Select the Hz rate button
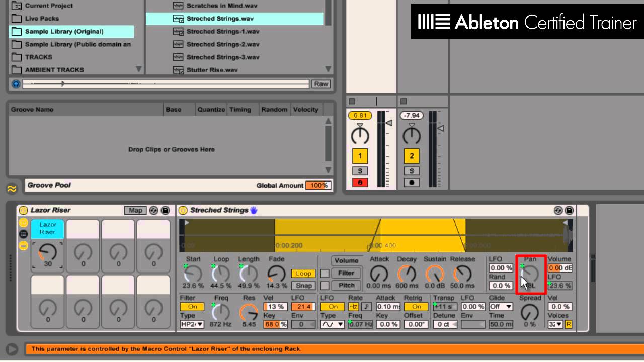Screen dimensions: 644x362 tap(354, 307)
